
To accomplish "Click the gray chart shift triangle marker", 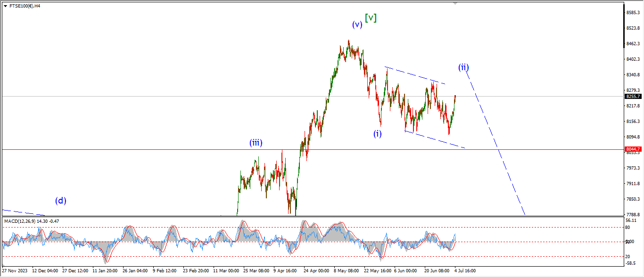I will tap(455, 3).
